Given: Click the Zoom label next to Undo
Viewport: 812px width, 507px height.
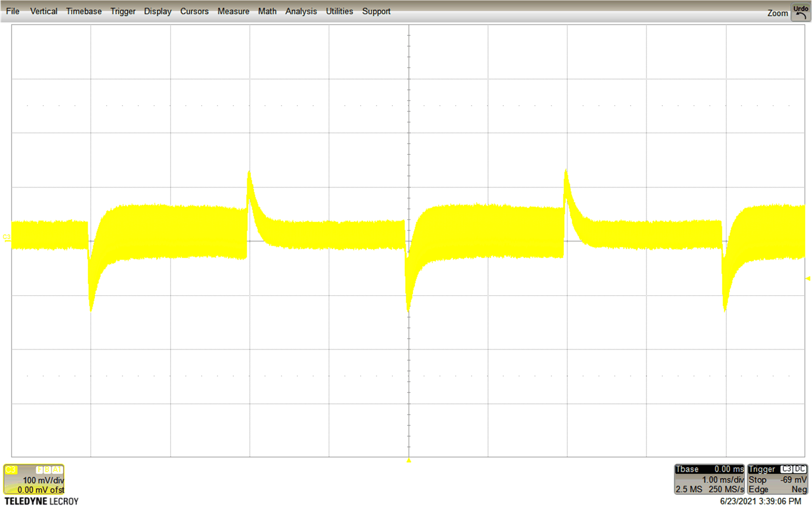Looking at the screenshot, I should pos(777,13).
